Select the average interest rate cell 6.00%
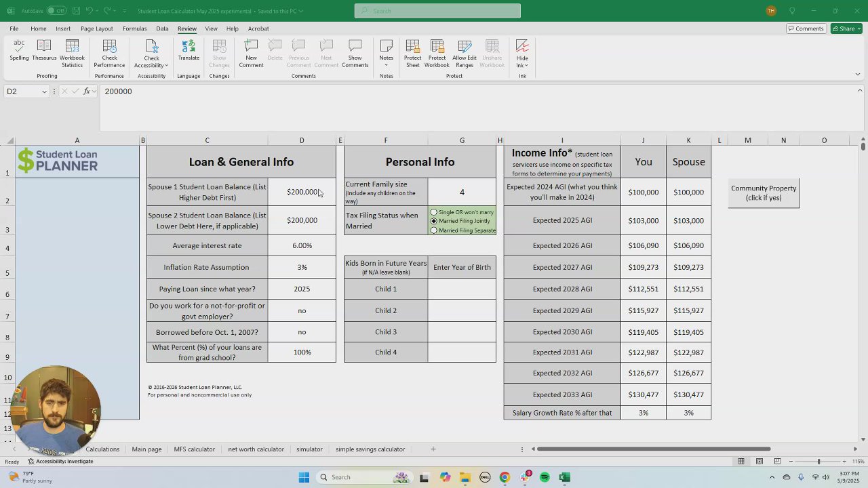868x488 pixels. coord(302,245)
